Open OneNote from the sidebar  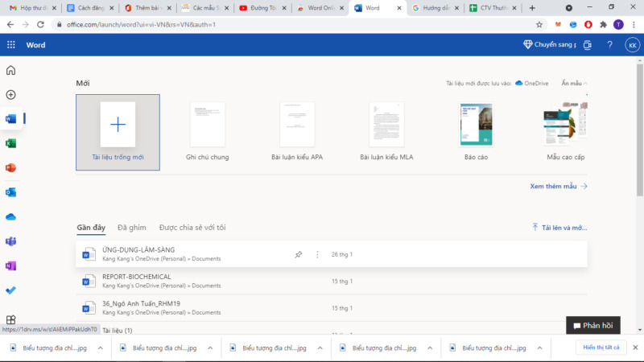point(11,266)
